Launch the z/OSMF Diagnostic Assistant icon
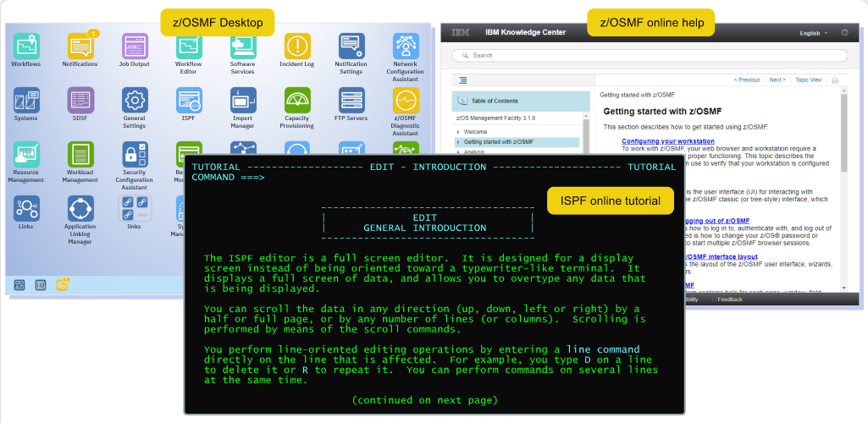This screenshot has height=423, width=868. coord(406,100)
